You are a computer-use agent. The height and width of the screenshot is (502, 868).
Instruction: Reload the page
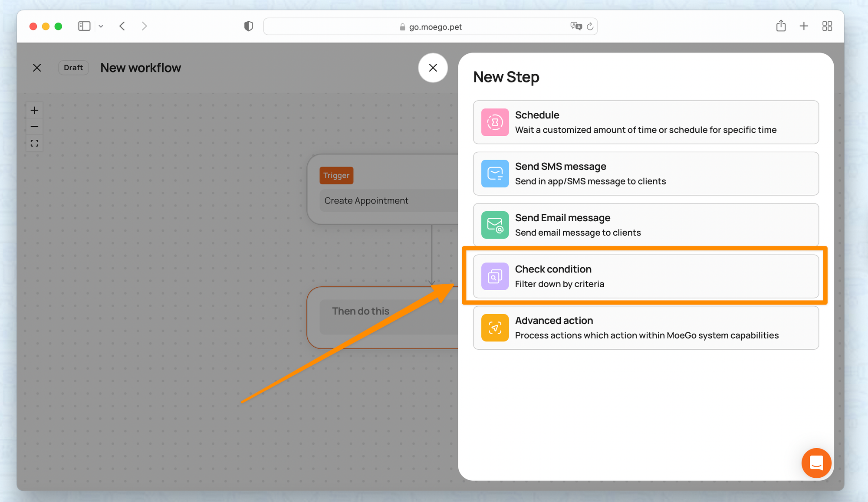tap(590, 26)
